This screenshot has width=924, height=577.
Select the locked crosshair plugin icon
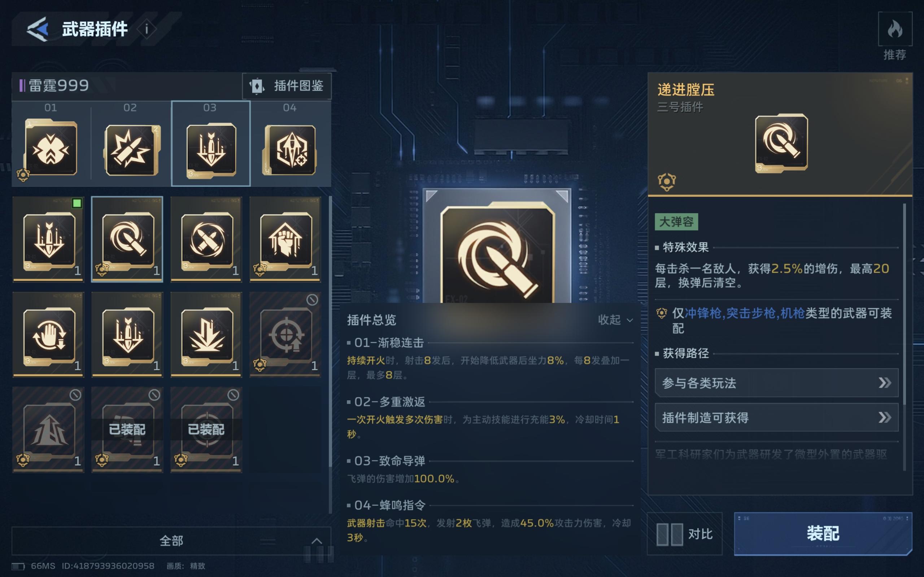pos(285,335)
